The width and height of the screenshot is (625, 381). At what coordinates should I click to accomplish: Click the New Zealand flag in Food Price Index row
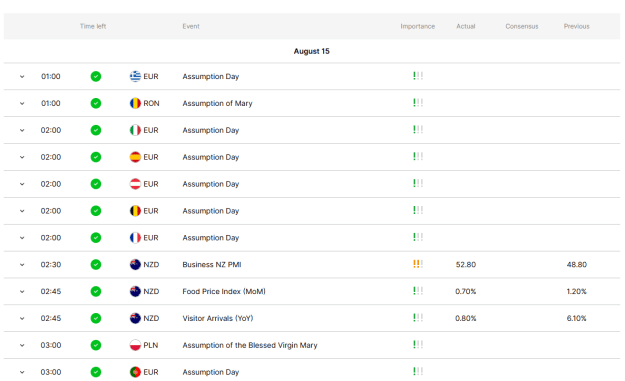[x=135, y=291]
